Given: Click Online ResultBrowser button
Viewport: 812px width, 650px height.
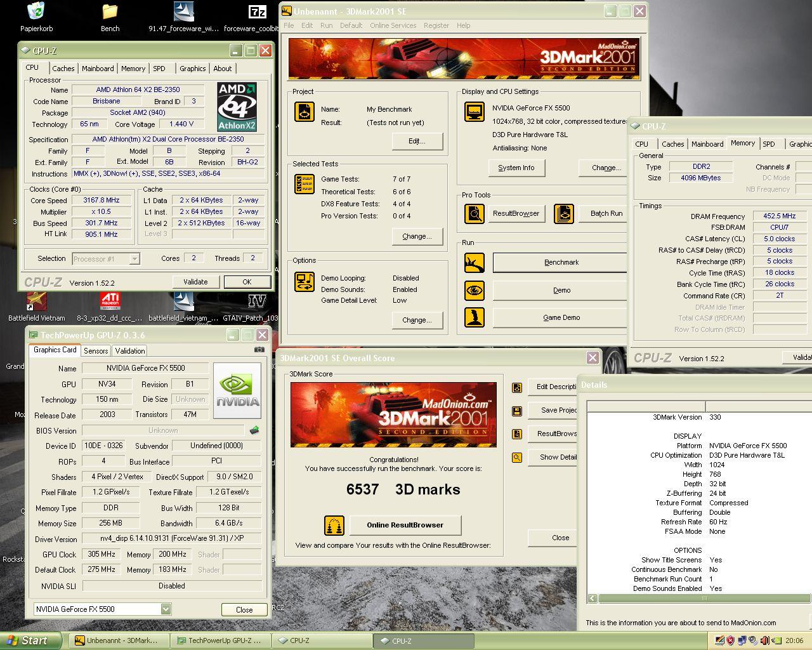Looking at the screenshot, I should tap(405, 525).
